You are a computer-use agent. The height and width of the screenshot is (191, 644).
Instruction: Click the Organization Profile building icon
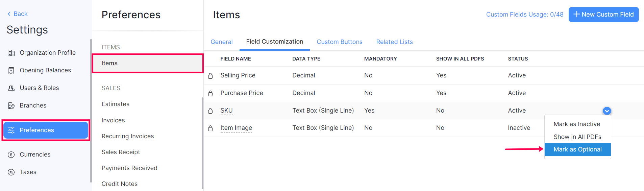point(11,53)
